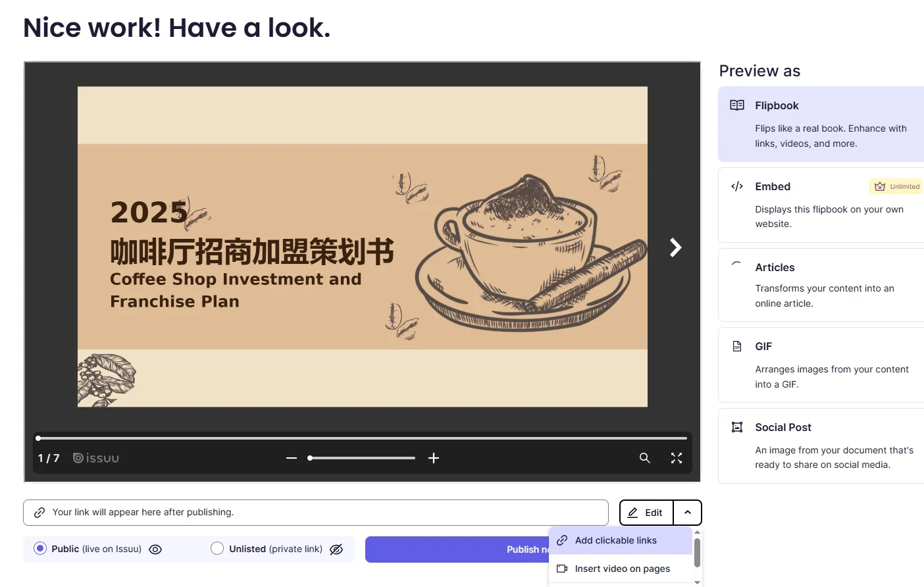The height and width of the screenshot is (587, 924).
Task: Enter fullscreen mode in the viewer
Action: pos(677,458)
